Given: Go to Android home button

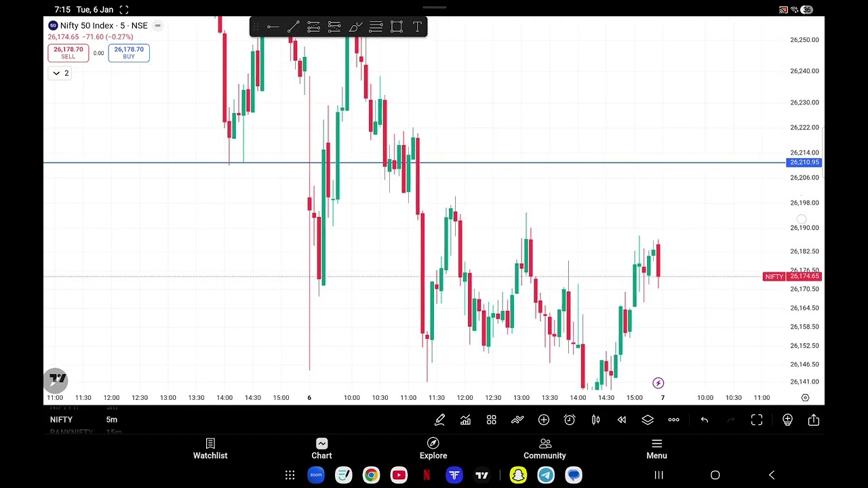Looking at the screenshot, I should 715,475.
